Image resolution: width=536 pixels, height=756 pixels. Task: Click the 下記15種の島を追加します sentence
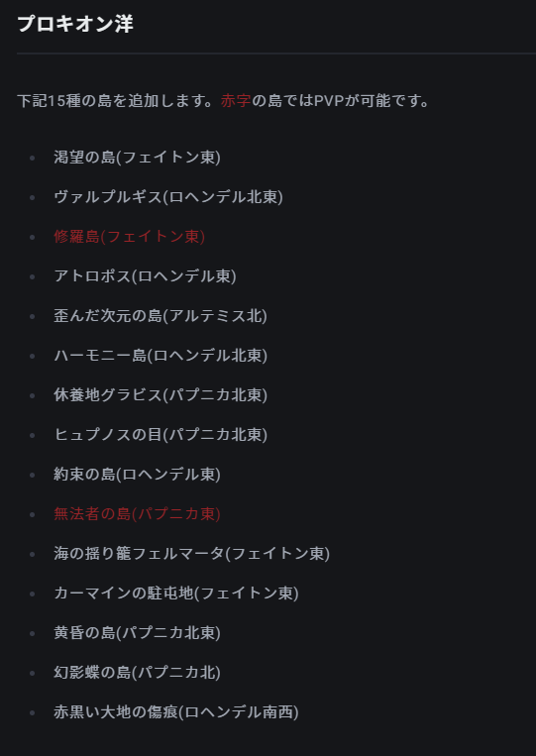(x=116, y=101)
